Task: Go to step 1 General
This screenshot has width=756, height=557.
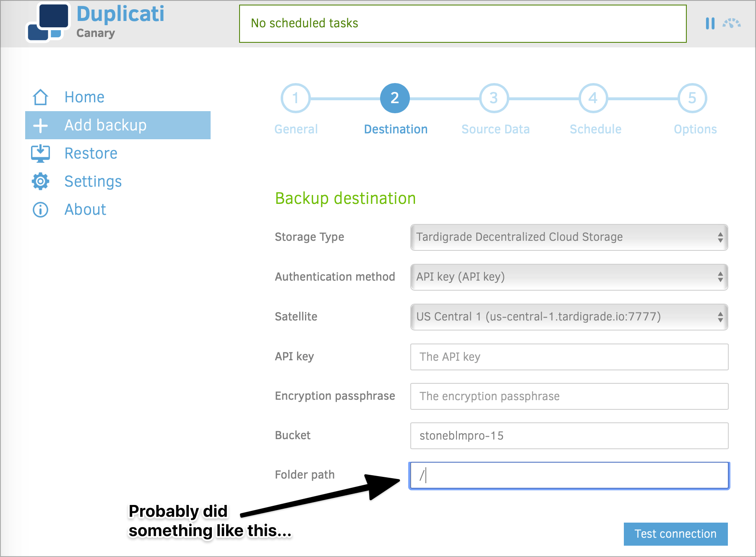Action: click(x=296, y=98)
